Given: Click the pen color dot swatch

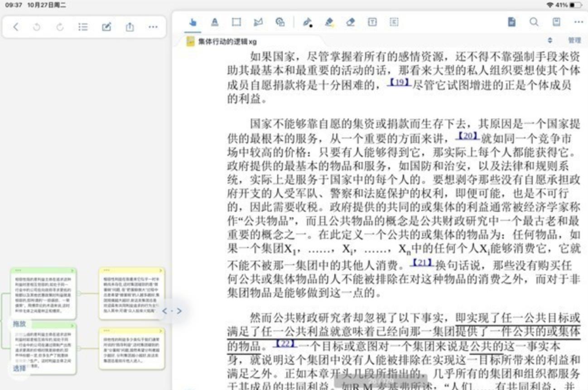Looking at the screenshot, I should coord(311,26).
